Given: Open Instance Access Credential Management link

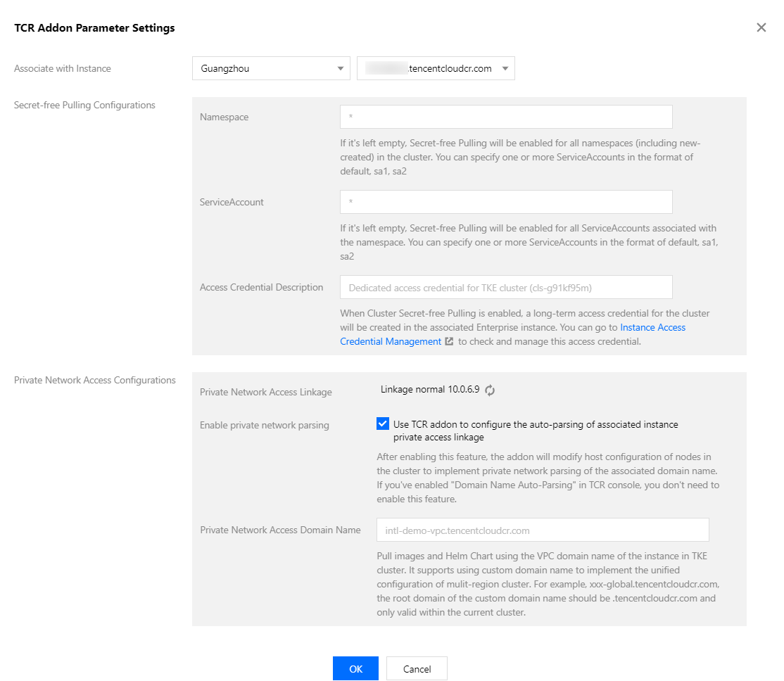Looking at the screenshot, I should (x=512, y=334).
